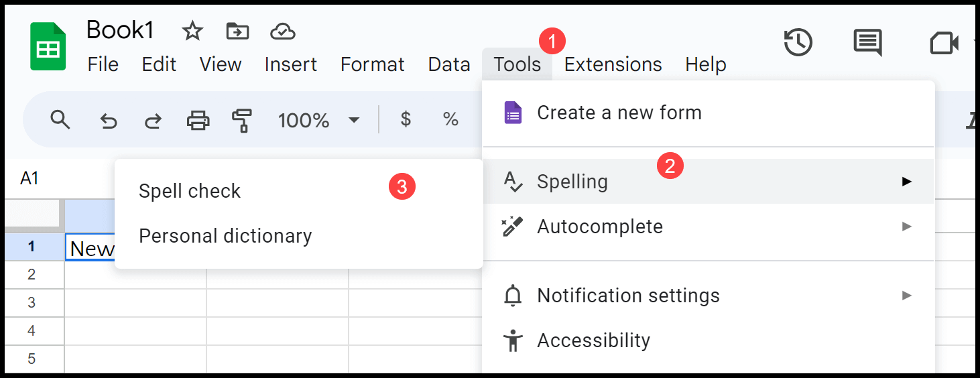Select row 4 header
This screenshot has height=378, width=980.
(32, 331)
